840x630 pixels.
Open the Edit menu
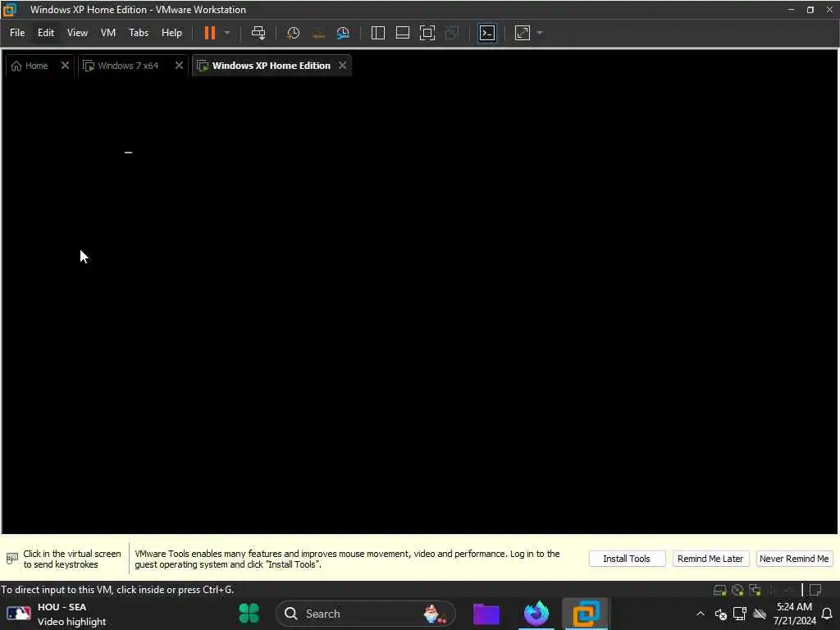pyautogui.click(x=46, y=33)
